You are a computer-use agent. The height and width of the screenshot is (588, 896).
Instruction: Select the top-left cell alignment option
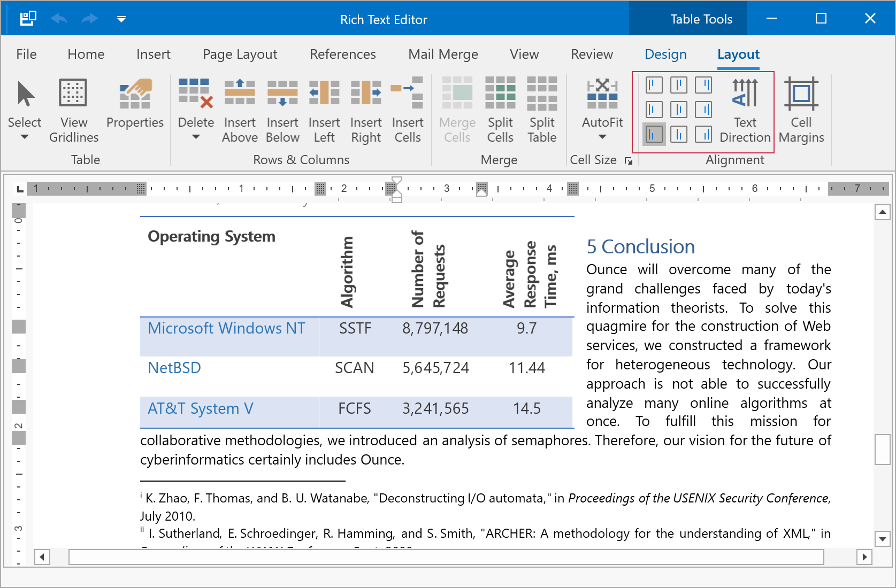[x=654, y=85]
